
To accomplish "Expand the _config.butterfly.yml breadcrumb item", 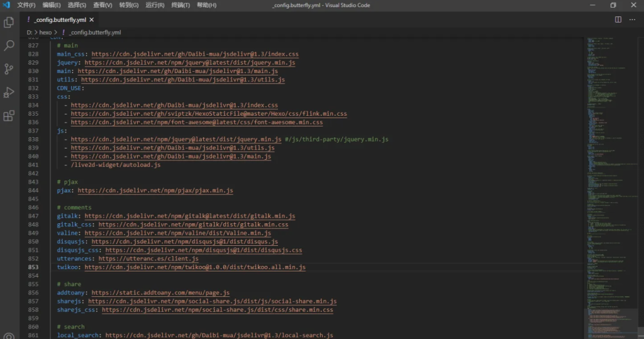I will tap(94, 32).
